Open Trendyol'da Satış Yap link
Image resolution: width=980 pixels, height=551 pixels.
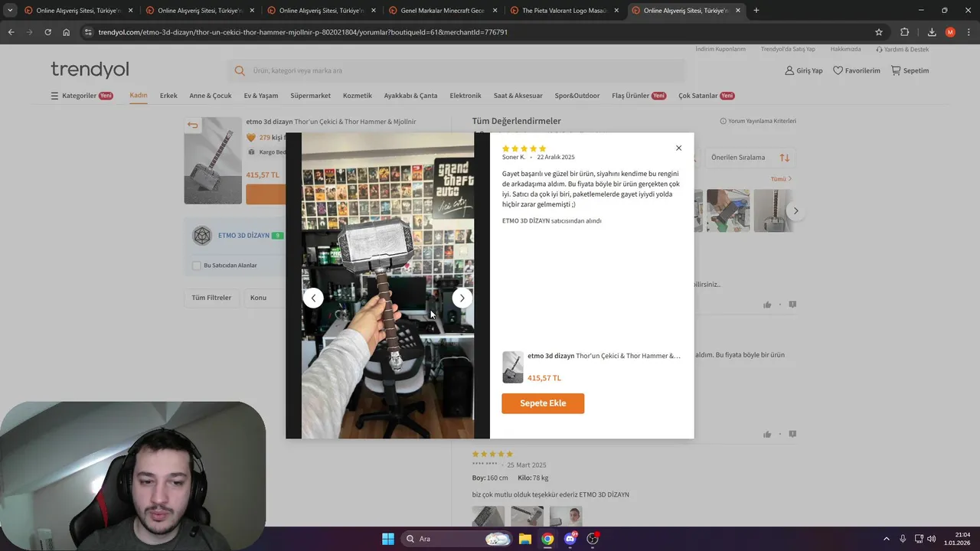pyautogui.click(x=788, y=49)
